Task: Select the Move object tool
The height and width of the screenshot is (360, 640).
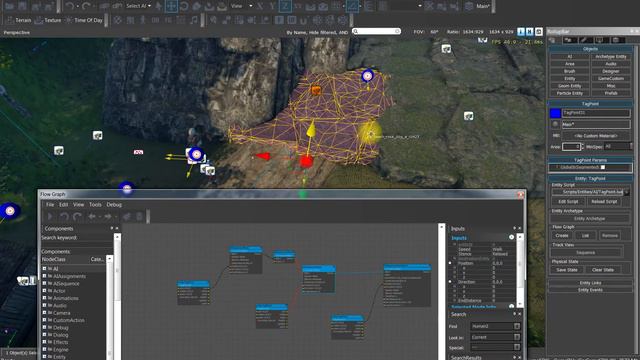Action: tap(171, 6)
